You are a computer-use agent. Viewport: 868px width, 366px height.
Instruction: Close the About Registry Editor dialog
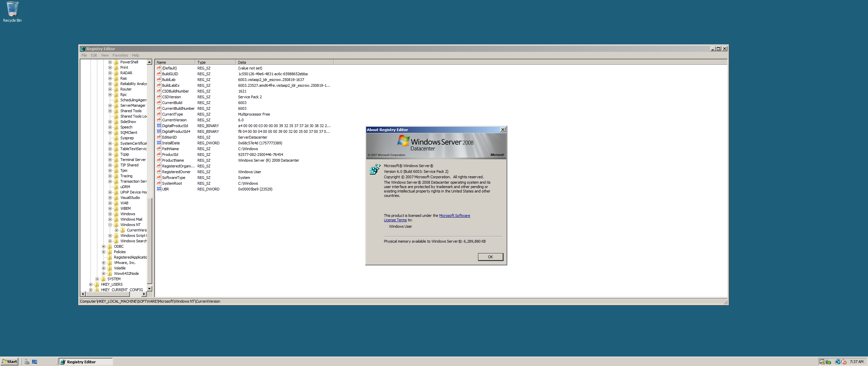pyautogui.click(x=503, y=130)
